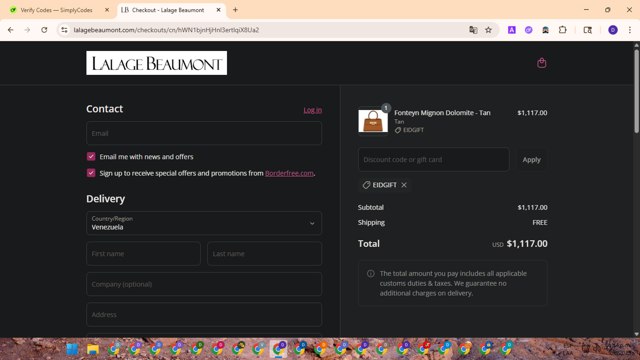
Task: Click the customs duties info icon
Action: tap(371, 273)
